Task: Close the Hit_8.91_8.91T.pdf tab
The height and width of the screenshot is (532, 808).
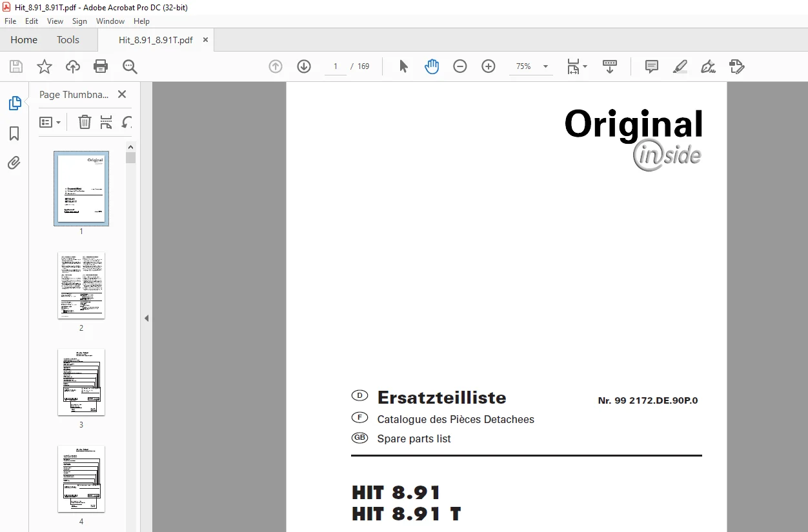Action: point(206,39)
